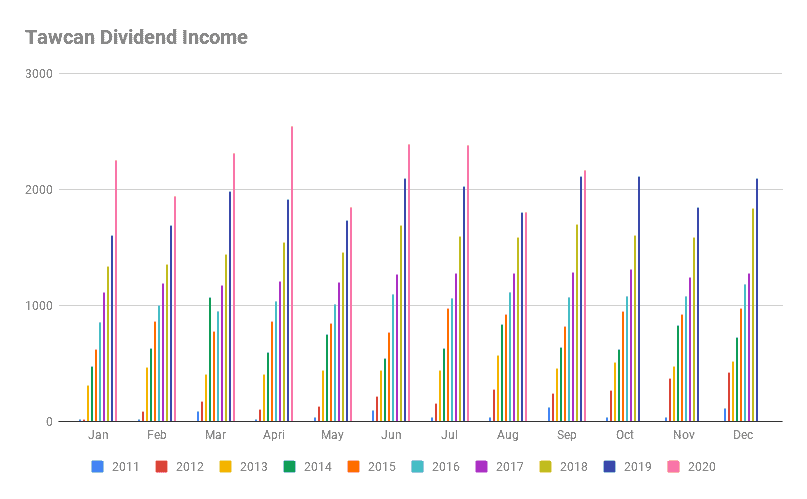Click the 2000 y-axis value
The image size is (807, 499).
[x=39, y=190]
